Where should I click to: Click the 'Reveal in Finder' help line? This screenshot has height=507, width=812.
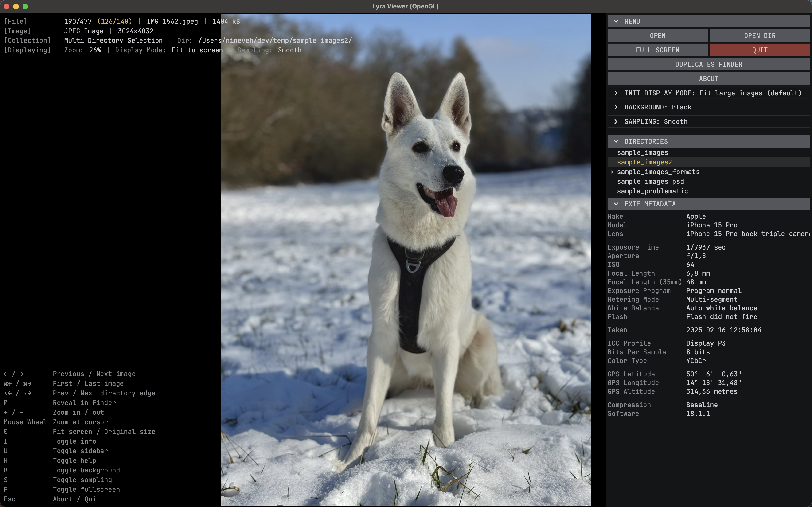[x=84, y=403]
